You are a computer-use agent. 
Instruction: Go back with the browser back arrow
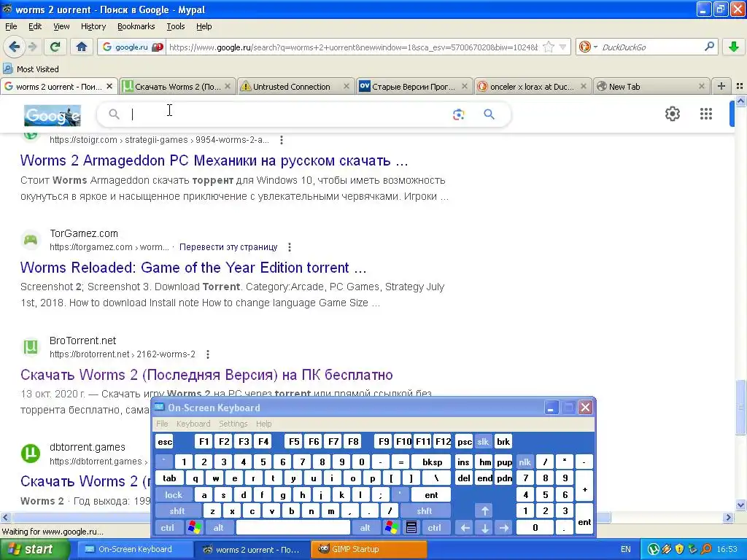coord(14,47)
